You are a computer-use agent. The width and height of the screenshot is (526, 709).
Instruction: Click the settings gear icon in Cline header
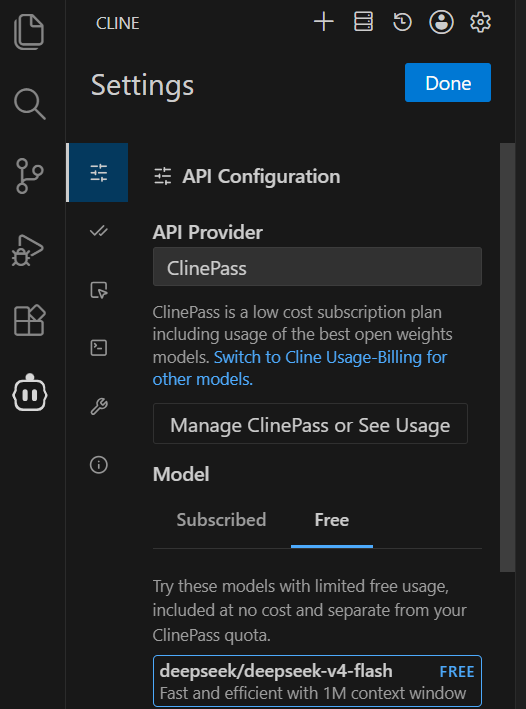click(x=480, y=22)
